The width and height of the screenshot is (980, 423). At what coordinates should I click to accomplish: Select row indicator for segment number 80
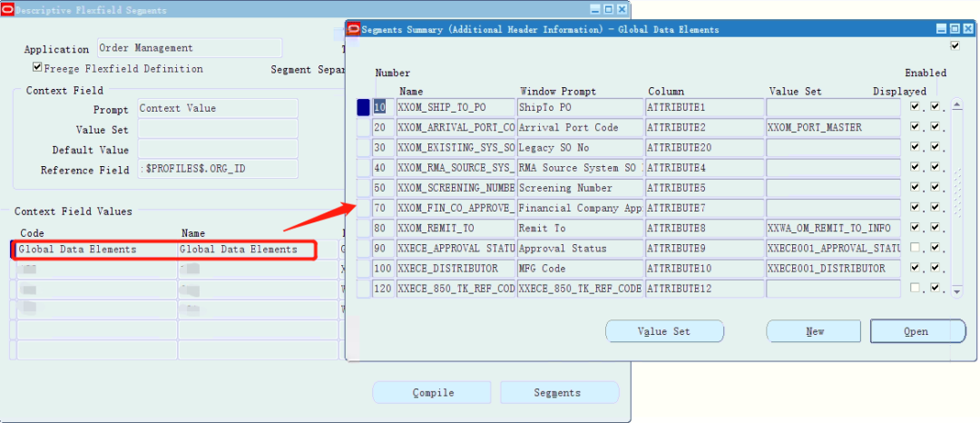pyautogui.click(x=363, y=228)
